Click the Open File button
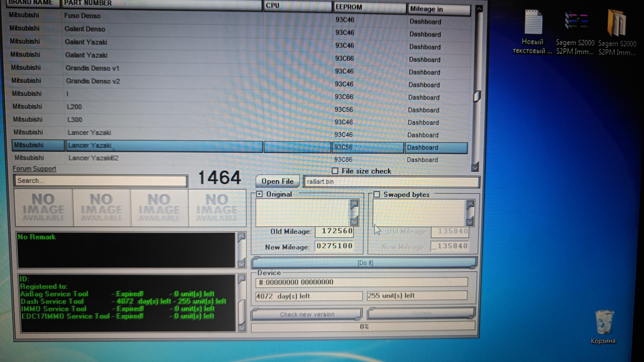The image size is (644, 362). click(x=278, y=181)
